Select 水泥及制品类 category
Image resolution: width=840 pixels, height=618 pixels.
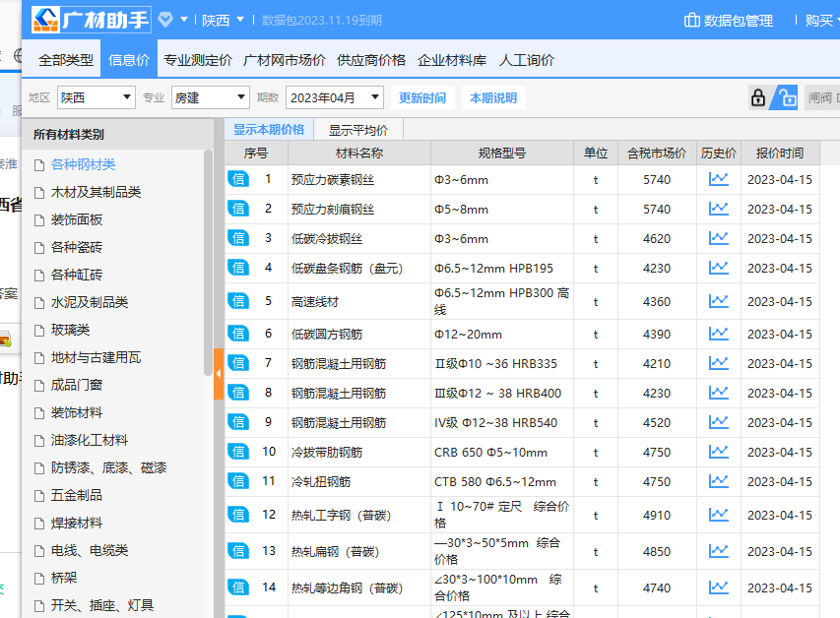coord(89,302)
